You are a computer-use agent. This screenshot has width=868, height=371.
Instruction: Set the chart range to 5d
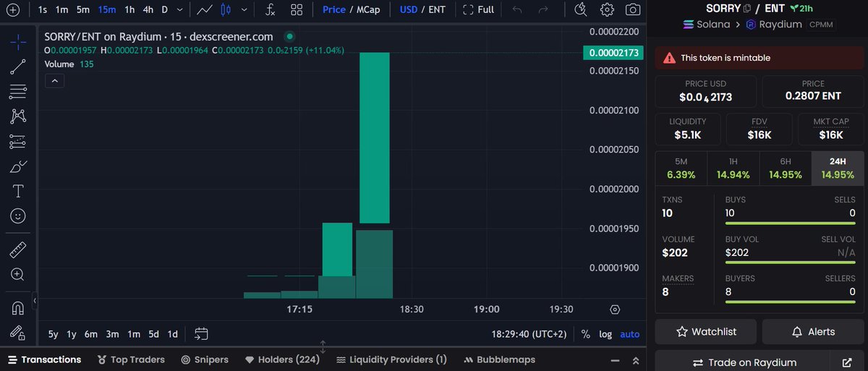tap(153, 334)
